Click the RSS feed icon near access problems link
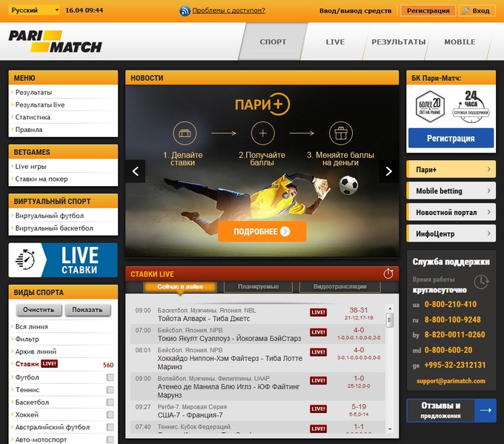Image resolution: width=504 pixels, height=444 pixels. coord(185,11)
